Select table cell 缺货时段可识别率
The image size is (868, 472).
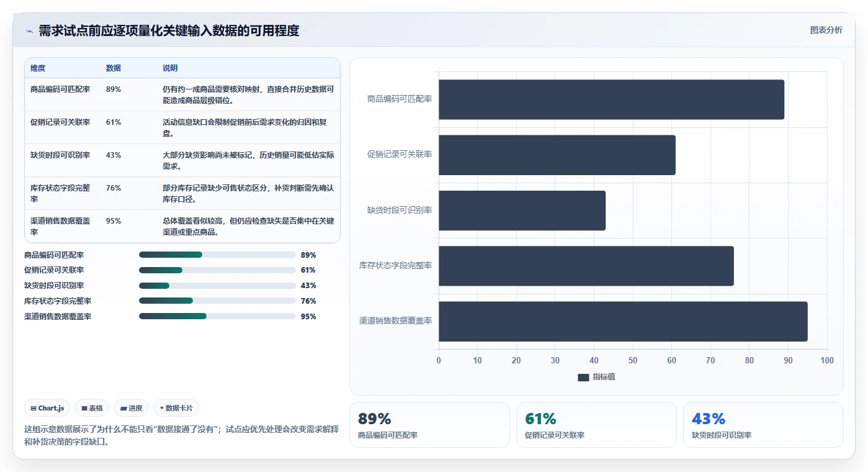coord(60,155)
